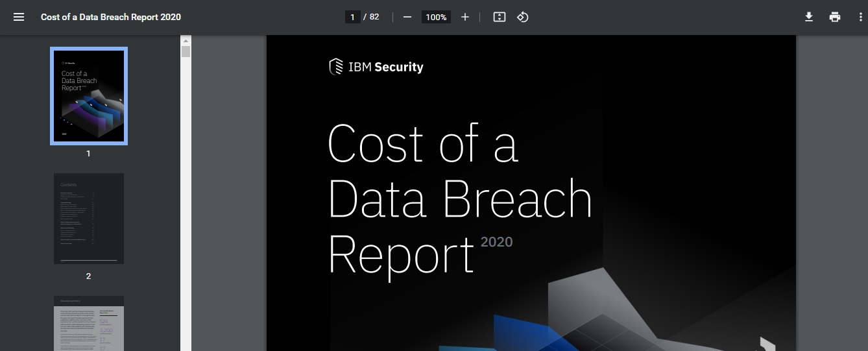Click the document title 'Cost of a Data Breach Report 2020'
Screen dimensions: 868x351
click(x=111, y=17)
